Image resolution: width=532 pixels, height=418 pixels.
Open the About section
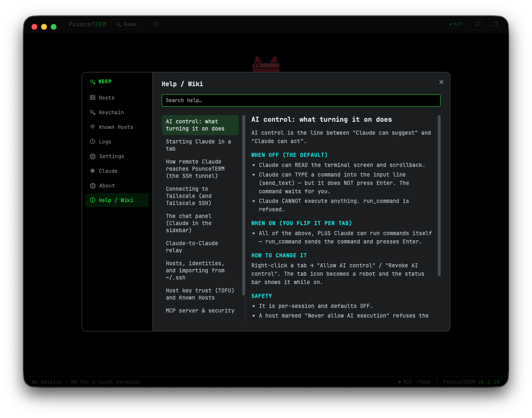tap(117, 186)
